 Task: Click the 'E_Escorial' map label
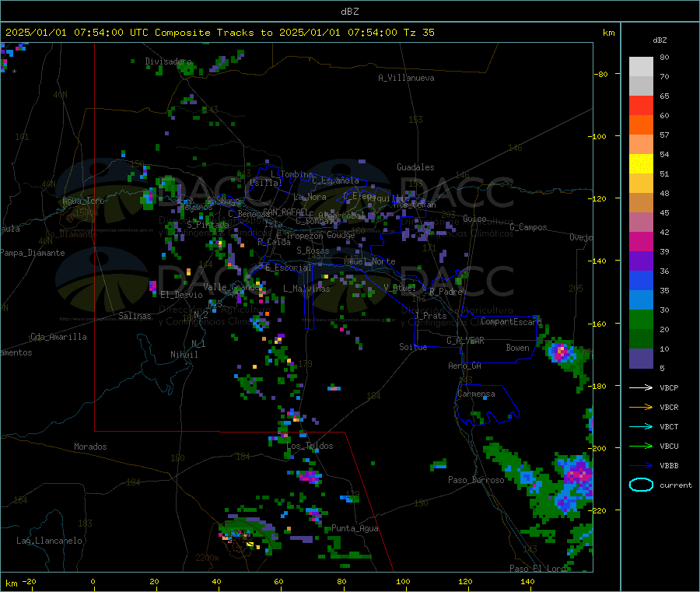[289, 268]
